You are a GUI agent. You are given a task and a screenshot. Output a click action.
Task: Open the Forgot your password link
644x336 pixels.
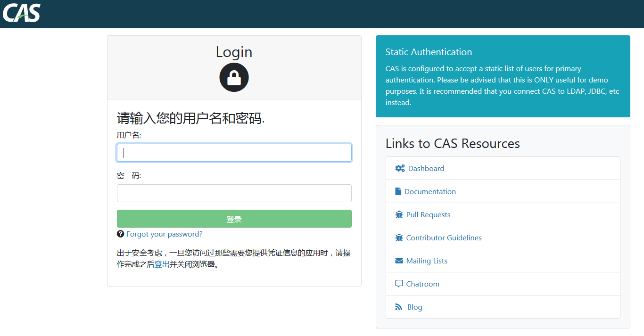click(164, 234)
